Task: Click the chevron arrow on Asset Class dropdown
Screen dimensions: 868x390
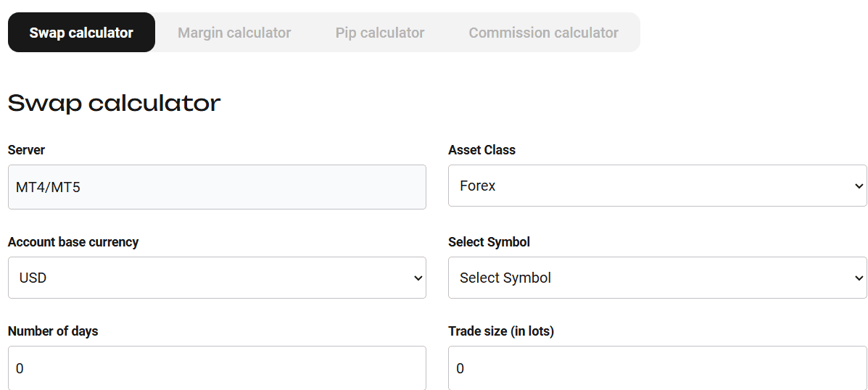Action: point(859,186)
